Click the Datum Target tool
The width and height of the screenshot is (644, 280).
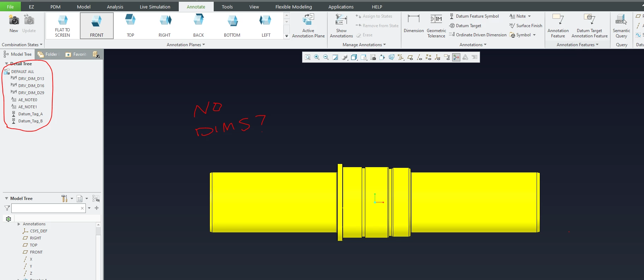[465, 26]
